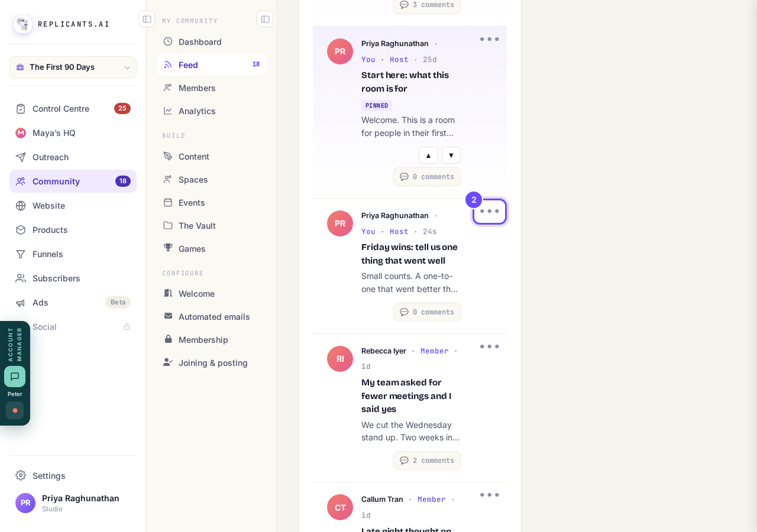Collapse the My Community sidebar panel icon
This screenshot has width=757, height=532.
[x=265, y=19]
